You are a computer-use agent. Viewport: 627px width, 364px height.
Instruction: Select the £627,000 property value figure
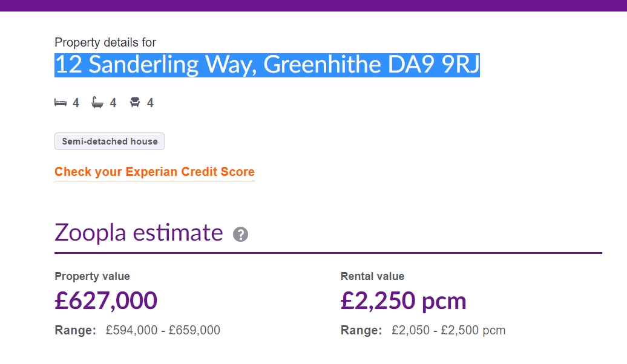(x=106, y=301)
